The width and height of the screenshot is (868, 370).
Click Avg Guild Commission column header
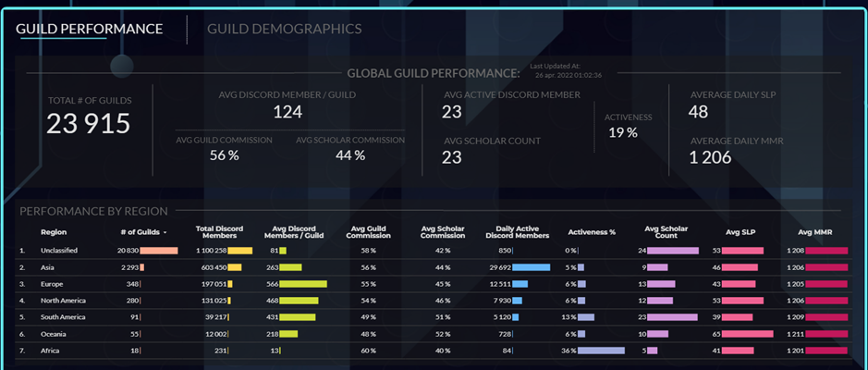click(368, 232)
